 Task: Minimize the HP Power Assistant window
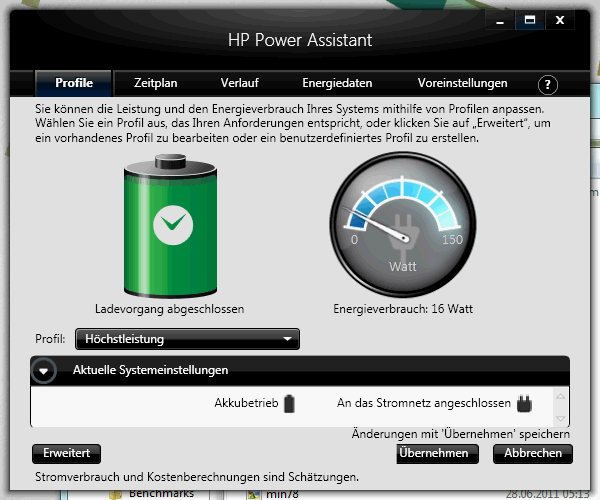click(x=500, y=20)
